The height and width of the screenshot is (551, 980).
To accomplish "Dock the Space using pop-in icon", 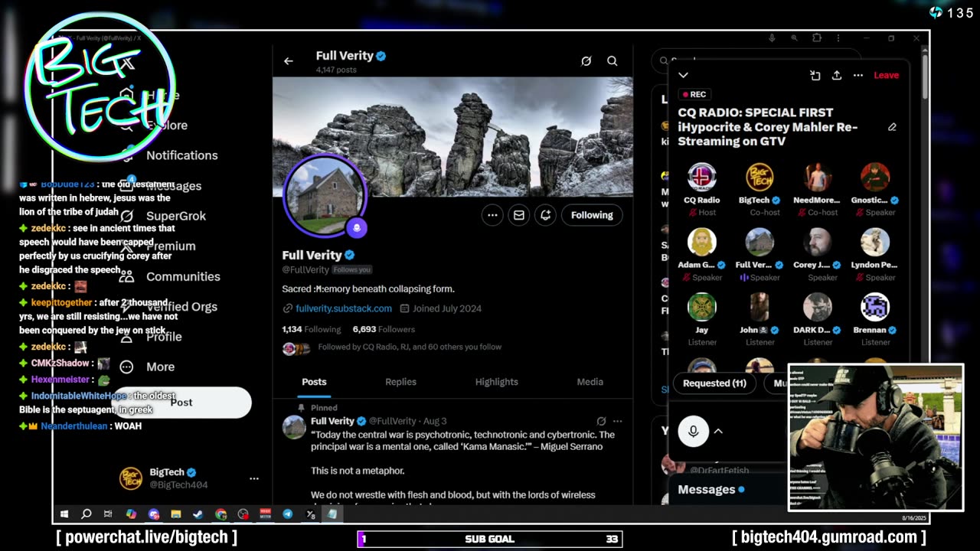I will [x=815, y=75].
